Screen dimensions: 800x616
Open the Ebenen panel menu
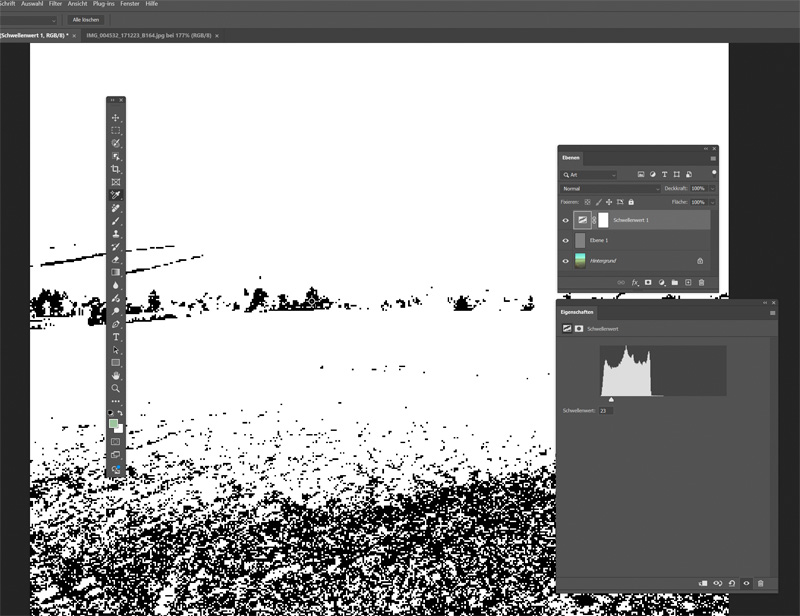713,159
